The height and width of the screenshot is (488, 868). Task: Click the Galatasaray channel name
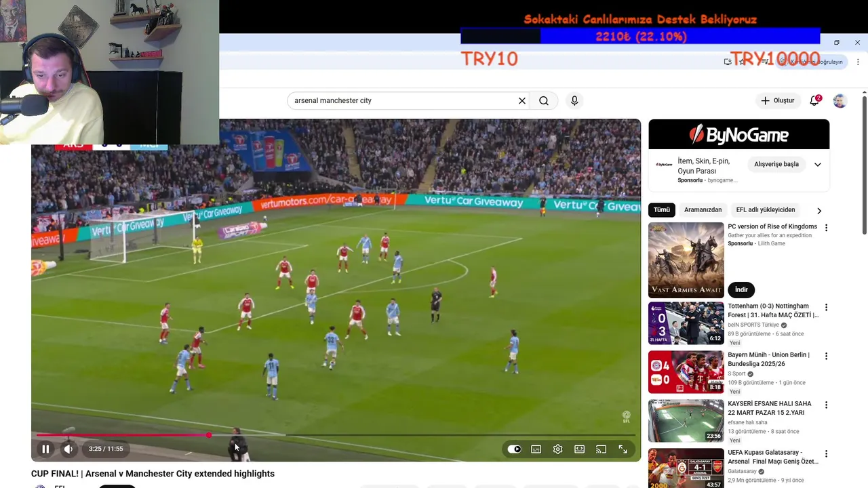743,471
